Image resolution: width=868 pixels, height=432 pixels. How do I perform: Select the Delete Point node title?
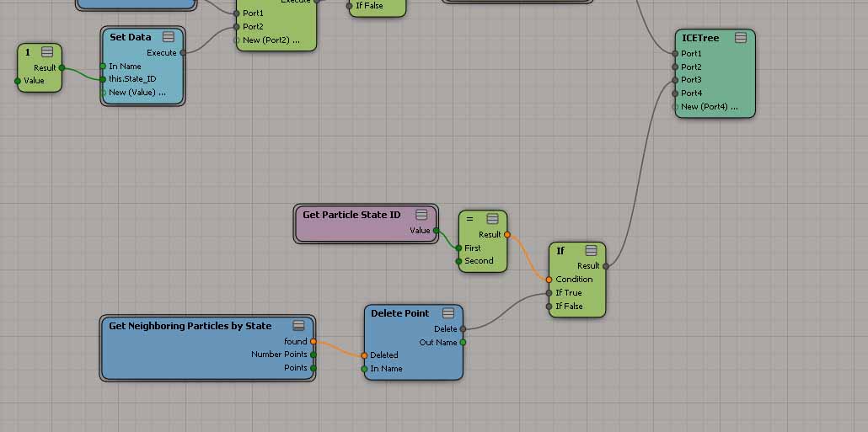pyautogui.click(x=399, y=313)
